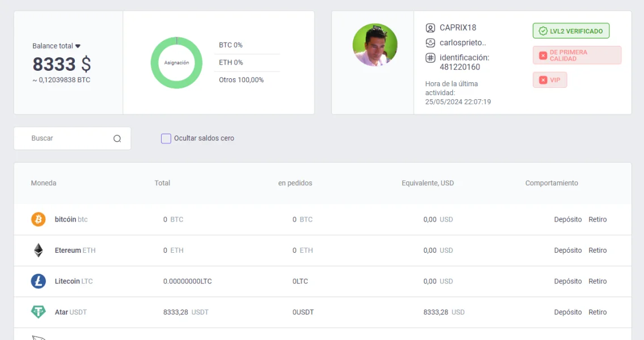Click the face icon beside carlosprieto
This screenshot has height=340, width=644.
(430, 42)
